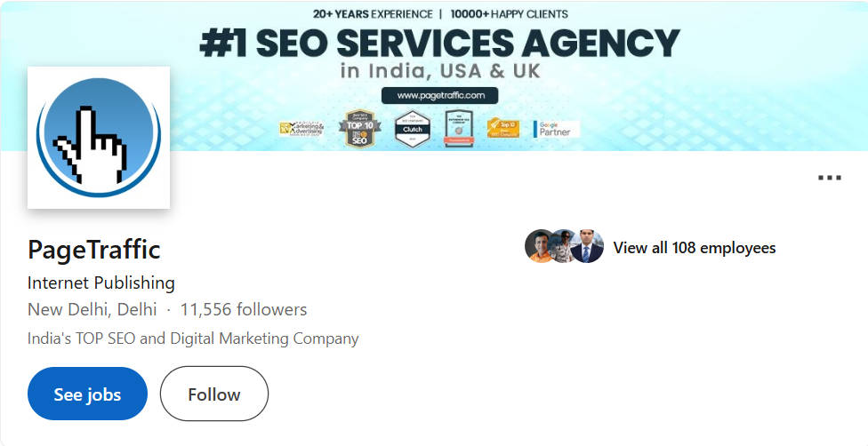Click the employee avatar wearing a suit

588,247
